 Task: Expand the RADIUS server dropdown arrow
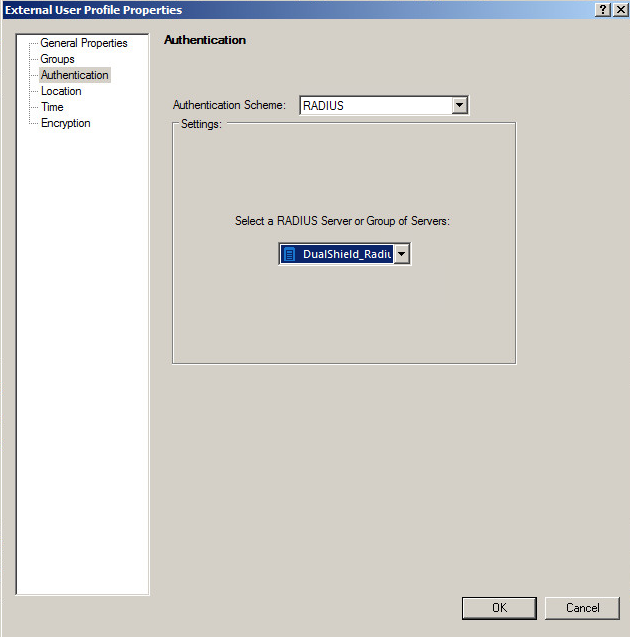[401, 254]
